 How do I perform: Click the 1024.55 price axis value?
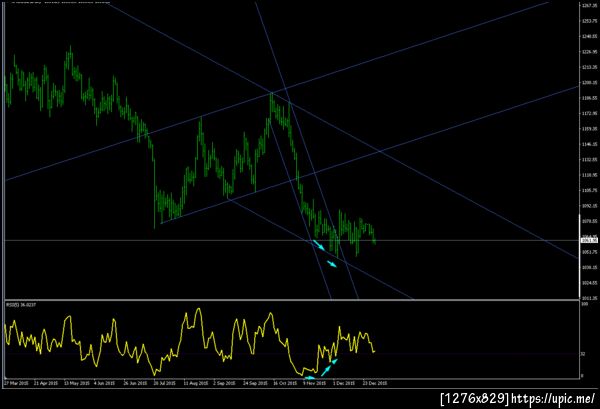590,283
